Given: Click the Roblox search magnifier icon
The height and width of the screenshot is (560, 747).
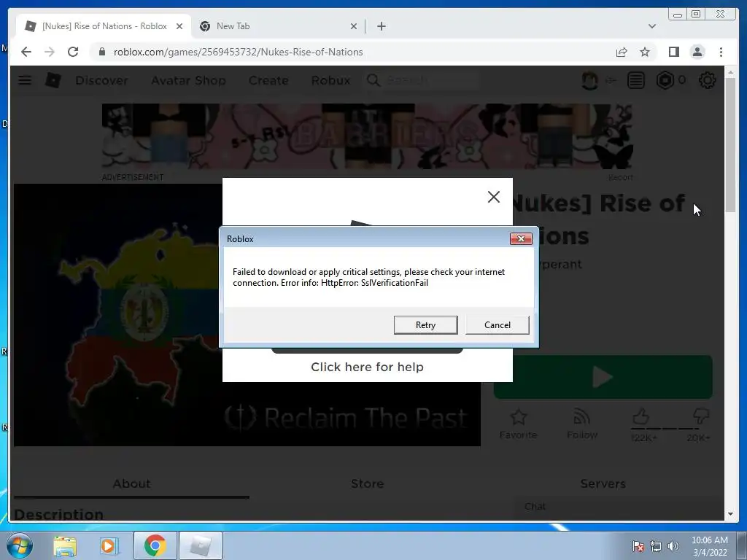Looking at the screenshot, I should 373,80.
